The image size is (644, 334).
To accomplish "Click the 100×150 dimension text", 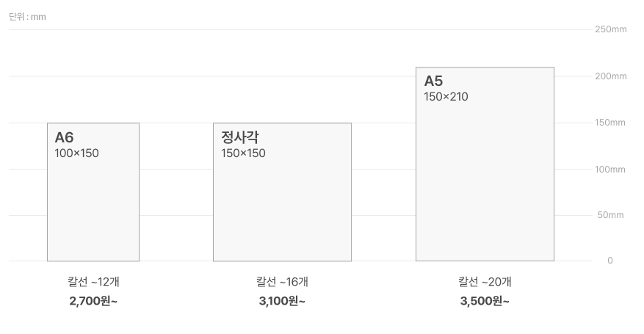I will [x=77, y=153].
